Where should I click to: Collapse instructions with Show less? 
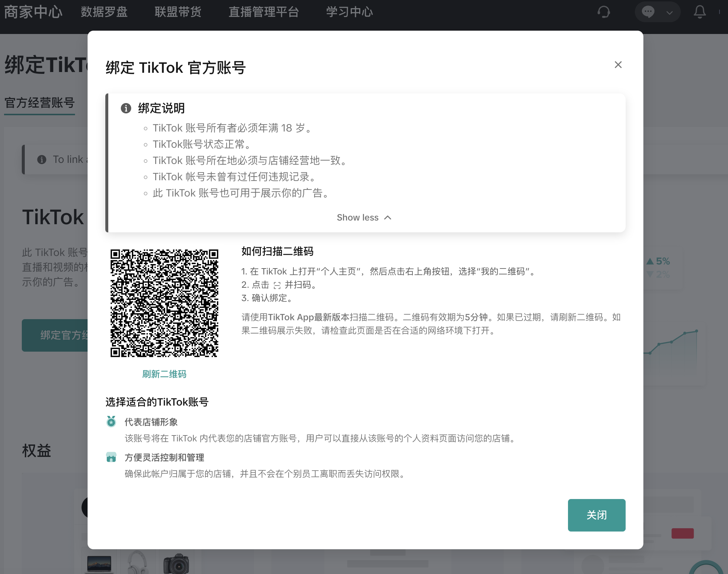click(x=357, y=218)
